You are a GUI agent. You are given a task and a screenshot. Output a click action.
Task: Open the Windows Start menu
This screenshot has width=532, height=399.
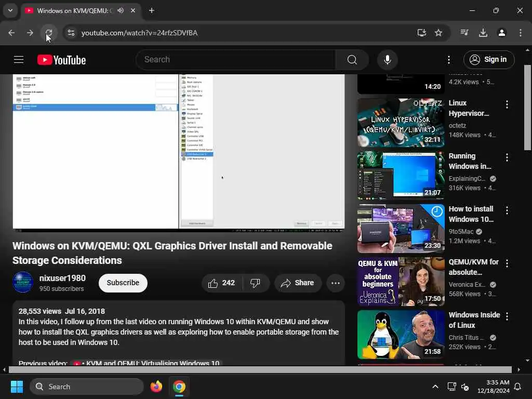[x=17, y=387]
